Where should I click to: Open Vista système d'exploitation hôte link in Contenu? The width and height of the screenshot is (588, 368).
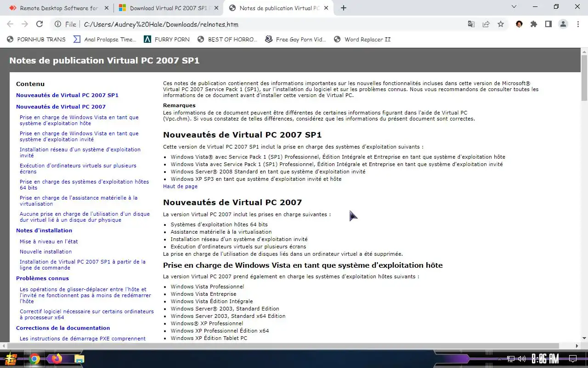pyautogui.click(x=79, y=120)
